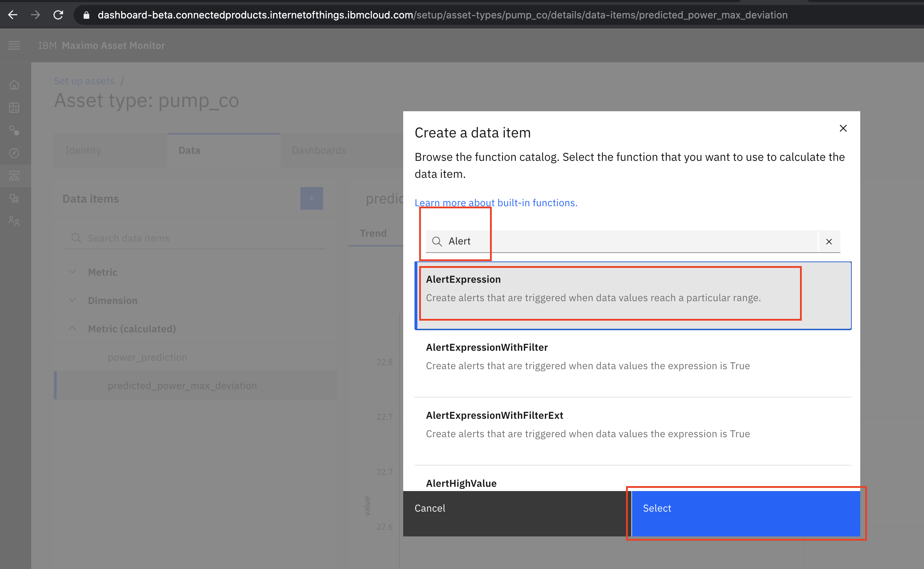The width and height of the screenshot is (924, 569).
Task: Click the Metric section label
Action: pos(103,272)
